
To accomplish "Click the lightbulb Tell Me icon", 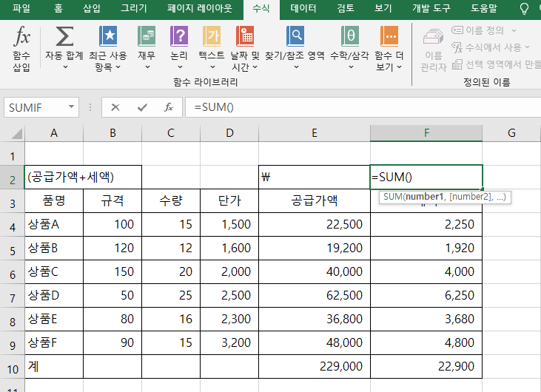I will pos(524,9).
